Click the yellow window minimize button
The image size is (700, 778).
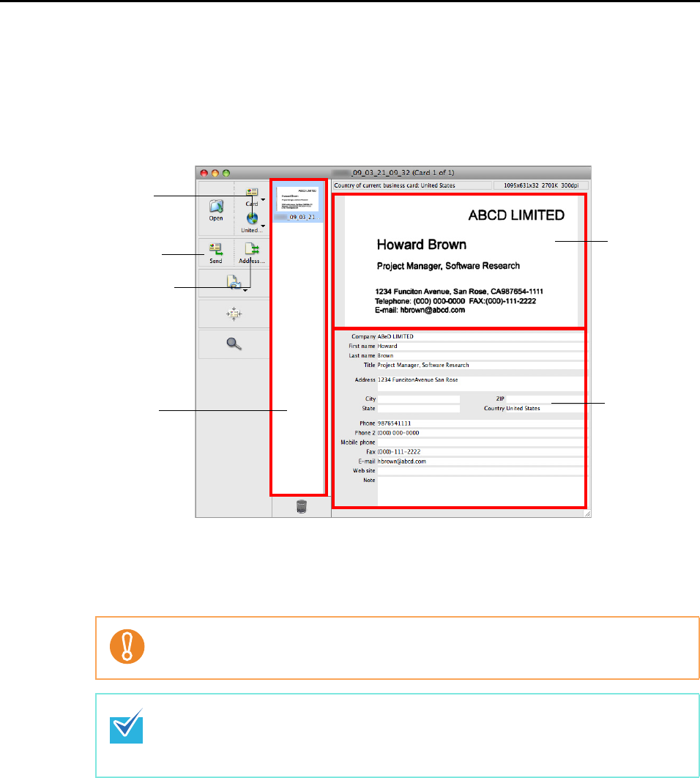[x=215, y=173]
